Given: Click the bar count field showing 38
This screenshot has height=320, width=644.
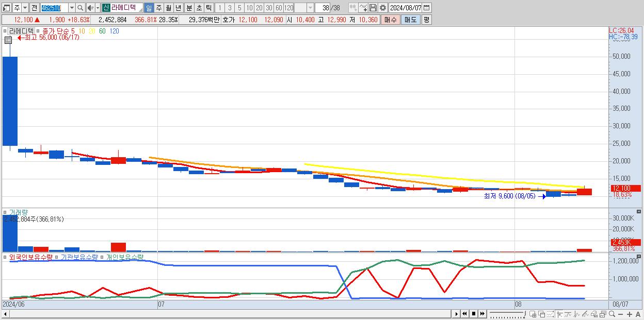Looking at the screenshot, I should (323, 8).
